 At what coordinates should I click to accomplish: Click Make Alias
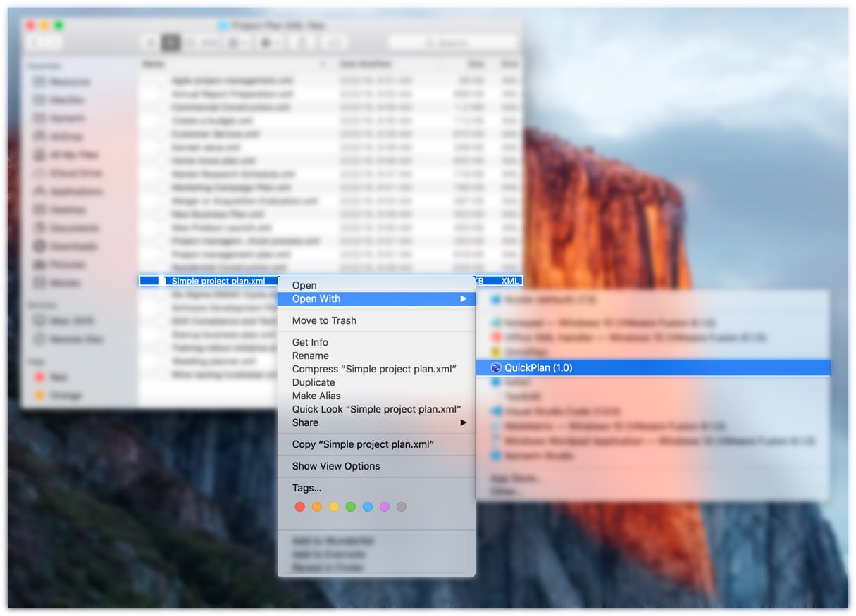tap(316, 396)
